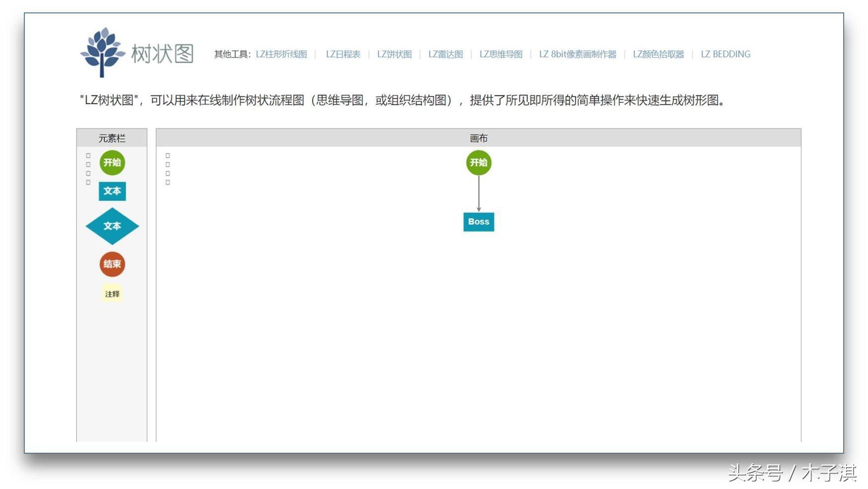The width and height of the screenshot is (868, 489).
Task: Open the LZ雷达图 link
Action: [x=445, y=54]
